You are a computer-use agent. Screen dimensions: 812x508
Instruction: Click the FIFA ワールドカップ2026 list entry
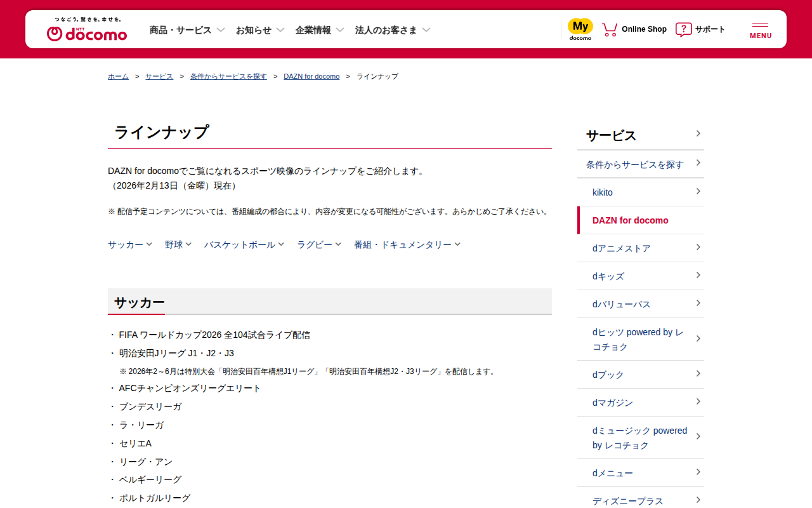pyautogui.click(x=214, y=335)
